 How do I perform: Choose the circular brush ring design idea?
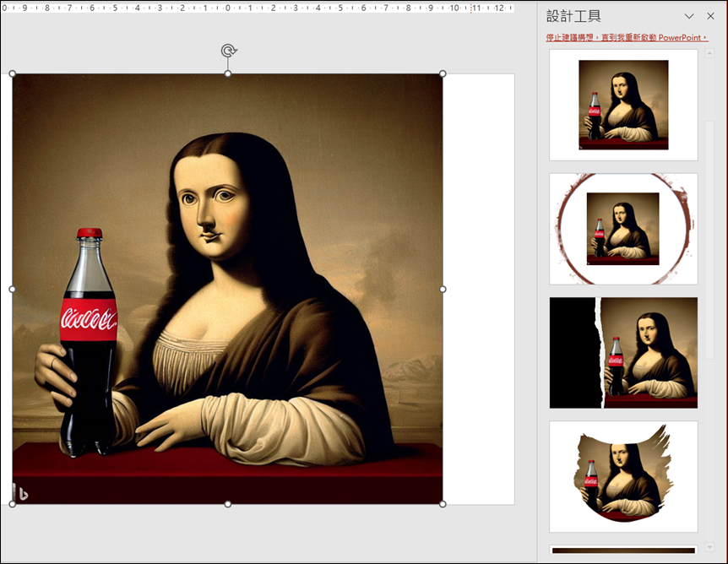623,229
